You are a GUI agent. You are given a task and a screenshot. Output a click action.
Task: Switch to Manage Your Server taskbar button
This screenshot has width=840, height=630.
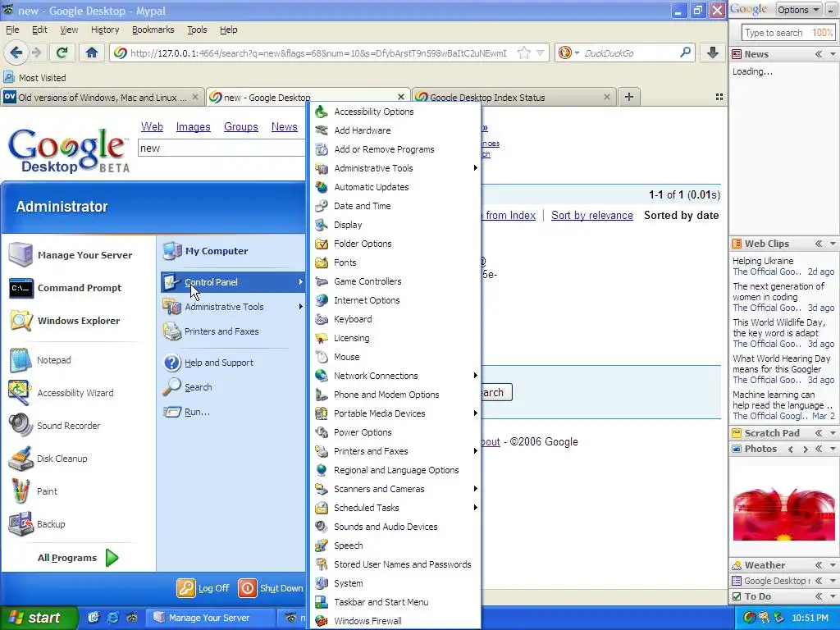pyautogui.click(x=212, y=618)
